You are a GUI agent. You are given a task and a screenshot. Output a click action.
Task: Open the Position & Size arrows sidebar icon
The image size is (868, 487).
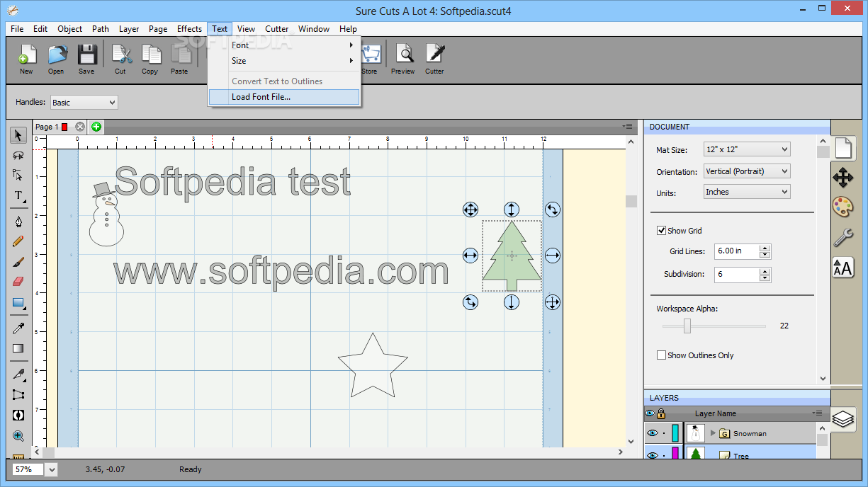click(842, 177)
